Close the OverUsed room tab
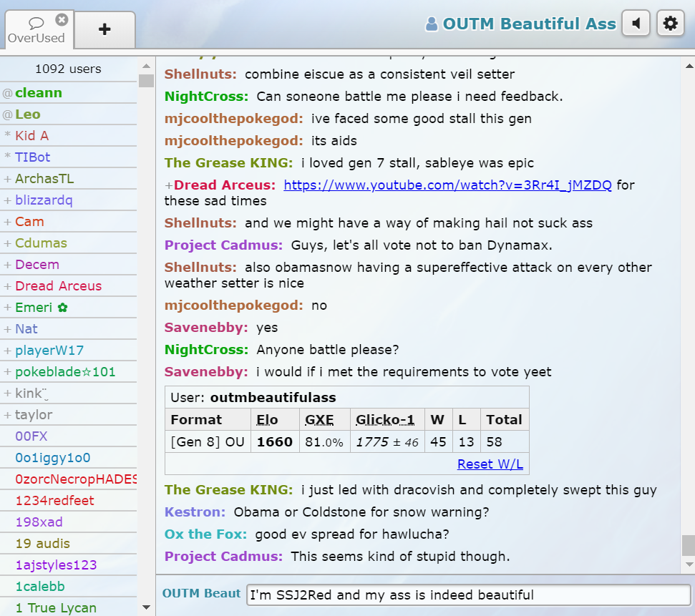 pyautogui.click(x=62, y=20)
